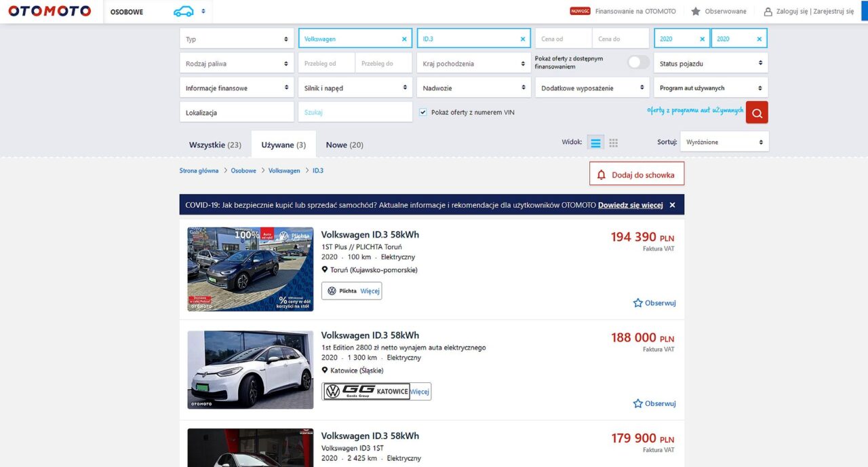Click Zaloguj się | Zarejestruj się
The width and height of the screenshot is (868, 467).
[x=814, y=12]
